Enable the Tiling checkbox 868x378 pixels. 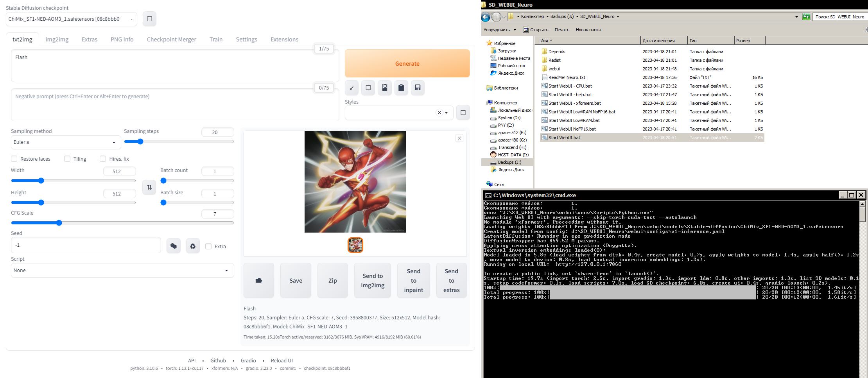coord(67,159)
